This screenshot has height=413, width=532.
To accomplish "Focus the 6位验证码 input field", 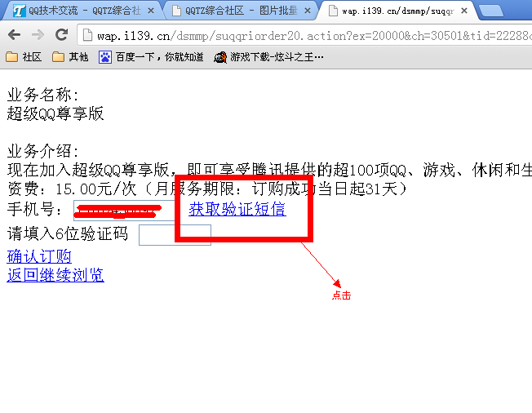I will [x=175, y=235].
